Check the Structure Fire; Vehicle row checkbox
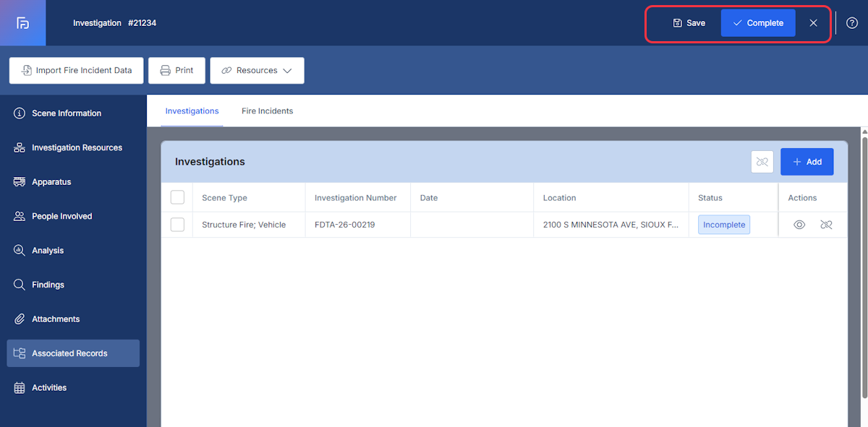 (x=177, y=225)
